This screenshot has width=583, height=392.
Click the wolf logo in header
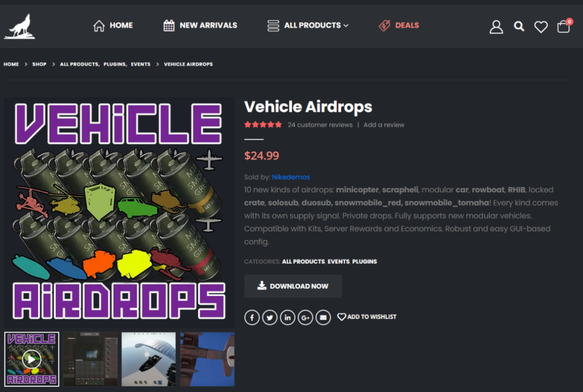click(20, 27)
